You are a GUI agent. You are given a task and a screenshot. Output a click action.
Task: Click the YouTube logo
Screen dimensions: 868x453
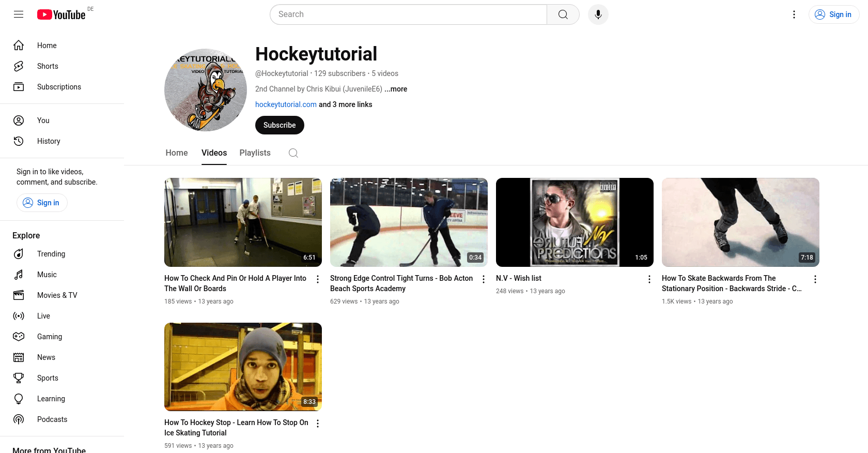(x=61, y=14)
